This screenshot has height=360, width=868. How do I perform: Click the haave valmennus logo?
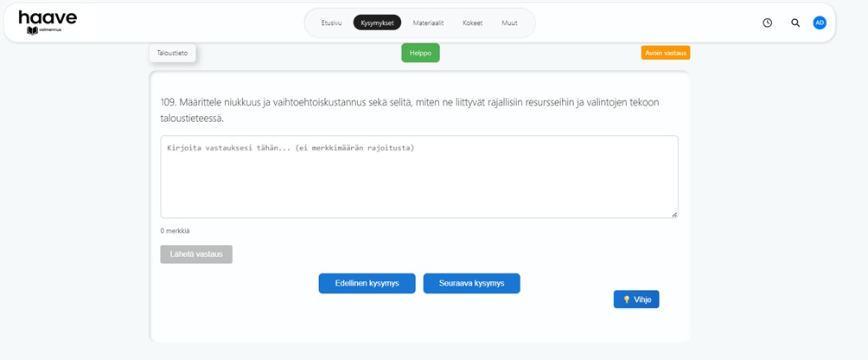click(x=48, y=22)
